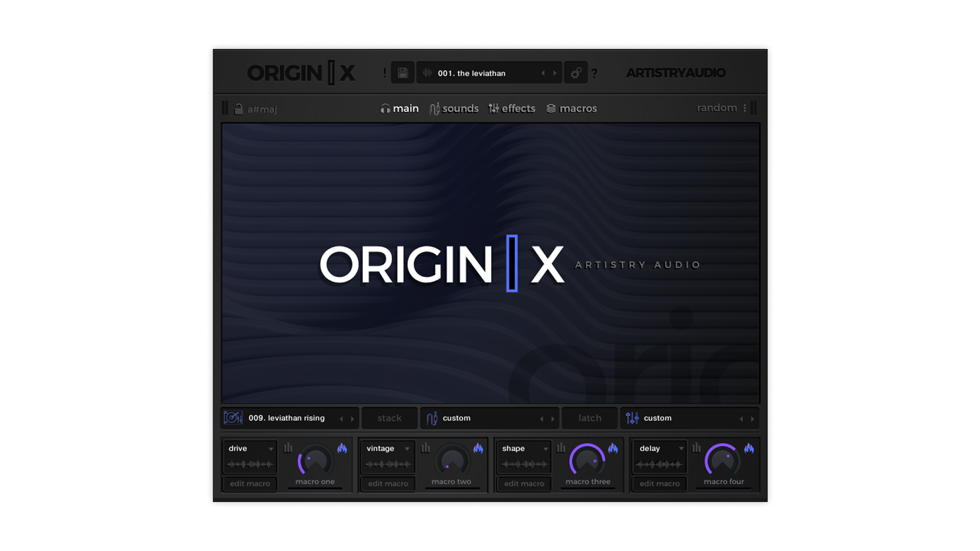
Task: Open settings with the gears icon
Action: pyautogui.click(x=576, y=73)
